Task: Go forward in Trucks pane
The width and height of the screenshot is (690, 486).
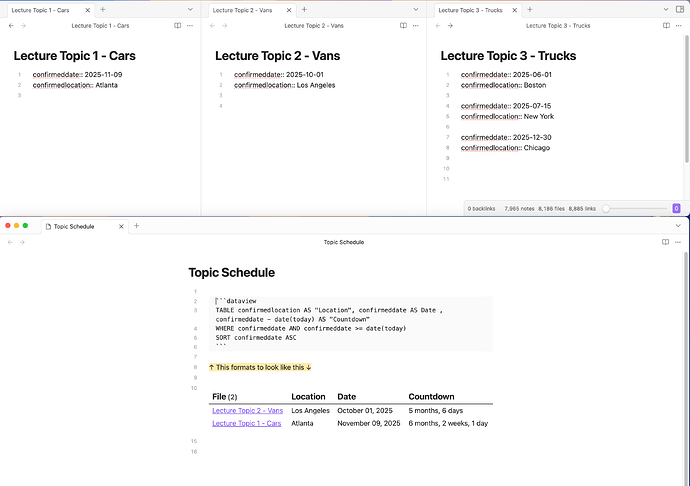Action: 450,26
